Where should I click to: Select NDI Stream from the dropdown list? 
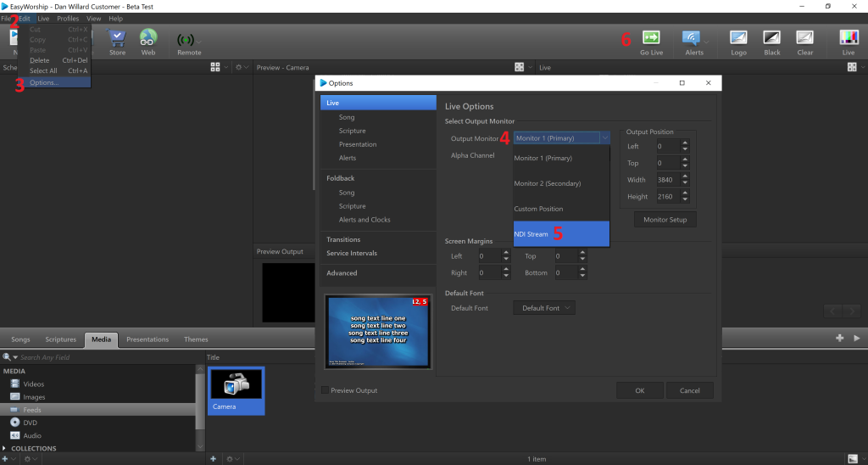561,234
